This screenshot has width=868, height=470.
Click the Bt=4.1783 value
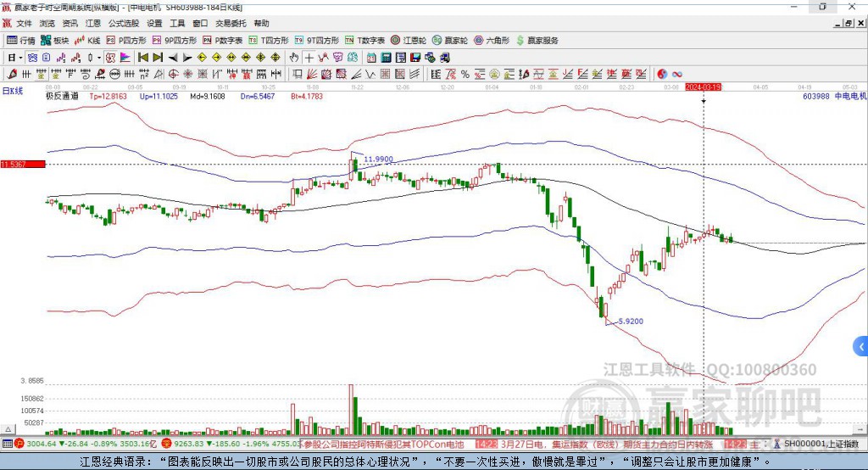coord(307,96)
